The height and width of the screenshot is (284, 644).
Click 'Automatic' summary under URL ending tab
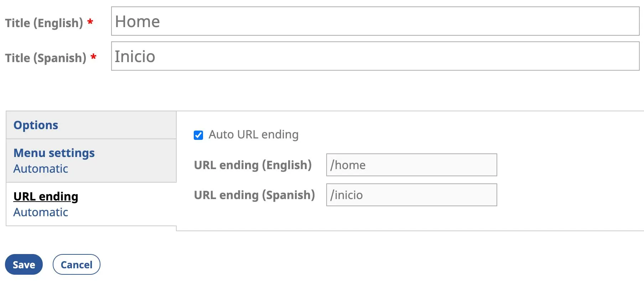coord(41,212)
